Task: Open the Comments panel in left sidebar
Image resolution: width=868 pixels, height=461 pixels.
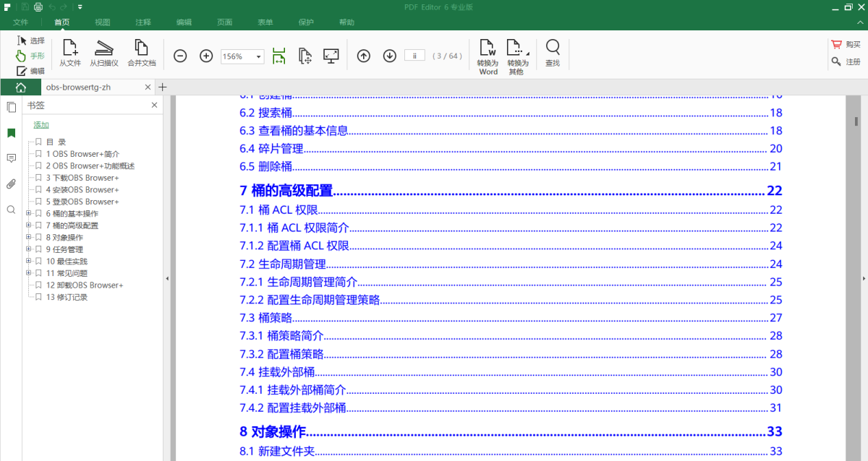Action: click(x=10, y=158)
